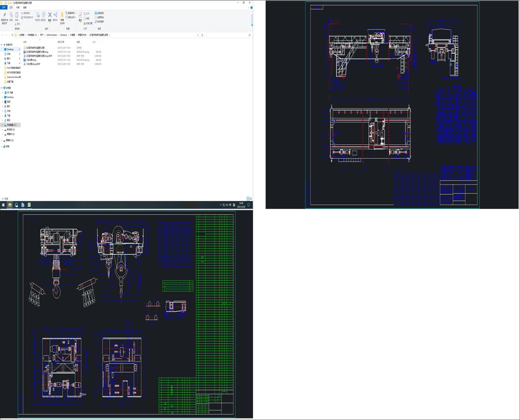Open the address bar history dropdown arrow
The width and height of the screenshot is (520, 420).
pos(198,35)
